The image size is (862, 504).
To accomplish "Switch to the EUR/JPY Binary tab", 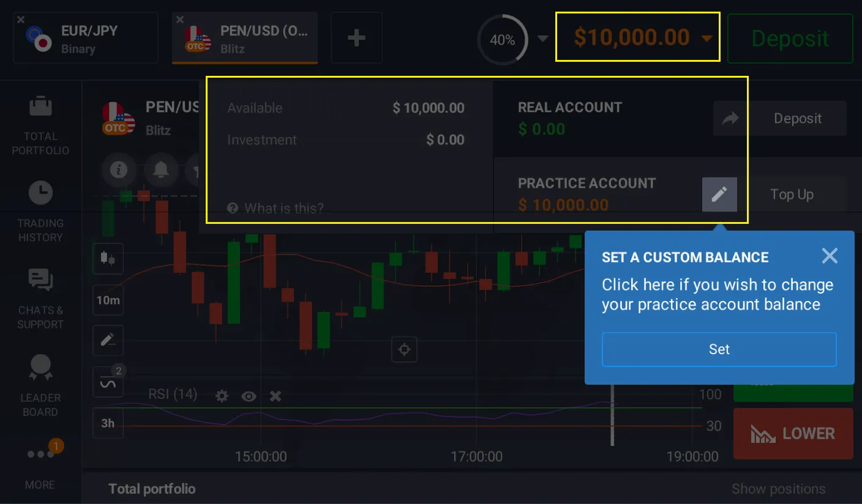I will (85, 39).
